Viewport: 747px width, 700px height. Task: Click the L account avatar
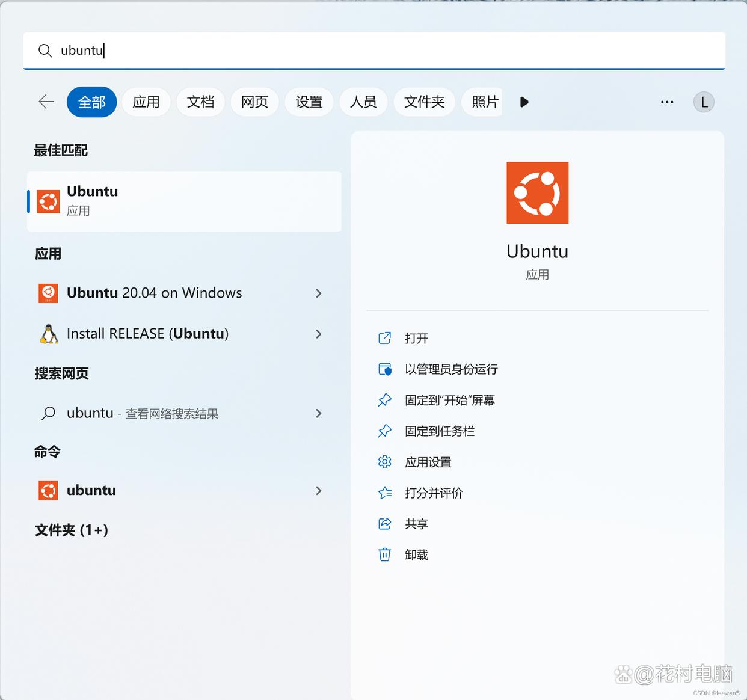click(703, 102)
